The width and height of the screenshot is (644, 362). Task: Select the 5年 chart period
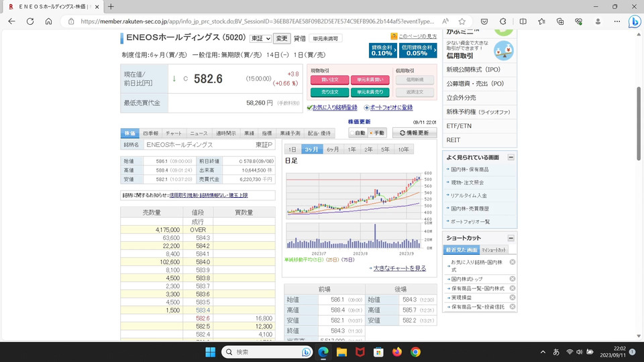pos(385,149)
